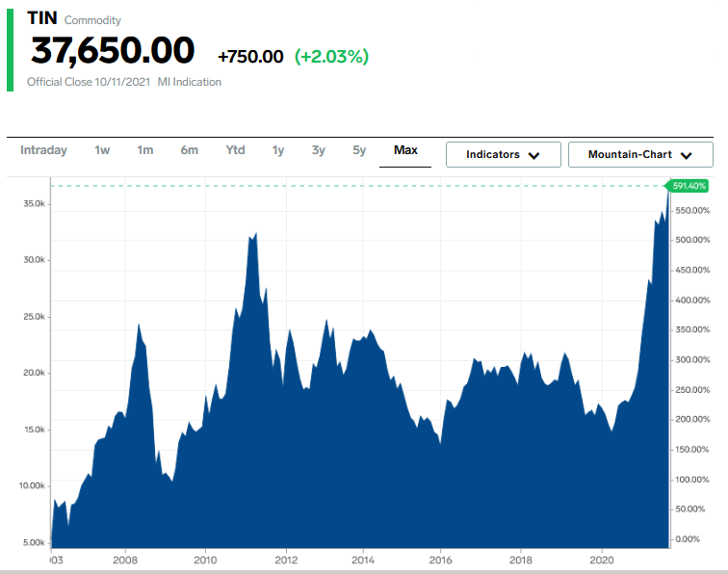Open the Indicators dropdown
This screenshot has width=728, height=574.
coord(503,155)
